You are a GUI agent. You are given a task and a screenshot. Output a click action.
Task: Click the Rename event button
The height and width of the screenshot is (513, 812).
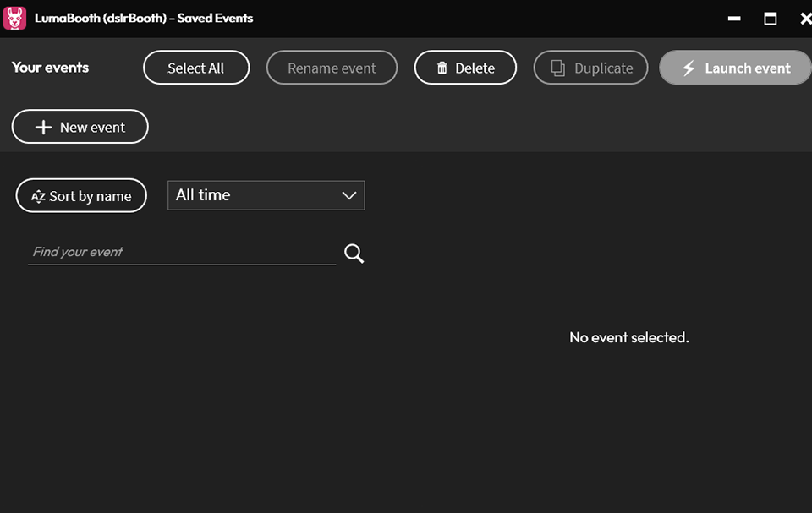[332, 68]
